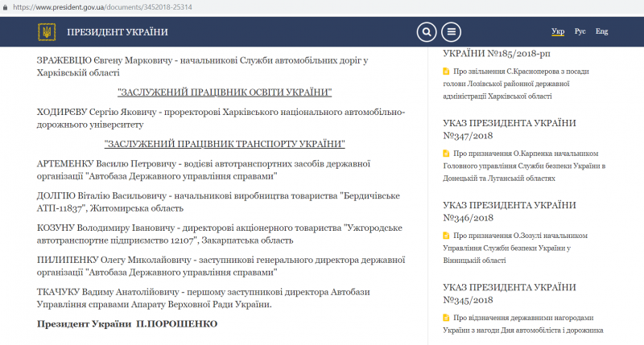Switch language to Рус
Viewport: 644px width, 345px height.
click(580, 31)
